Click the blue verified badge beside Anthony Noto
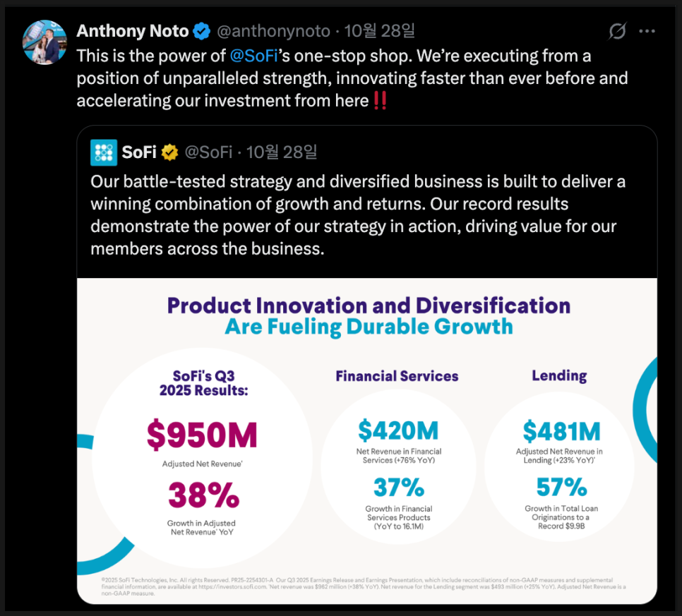 (x=201, y=31)
